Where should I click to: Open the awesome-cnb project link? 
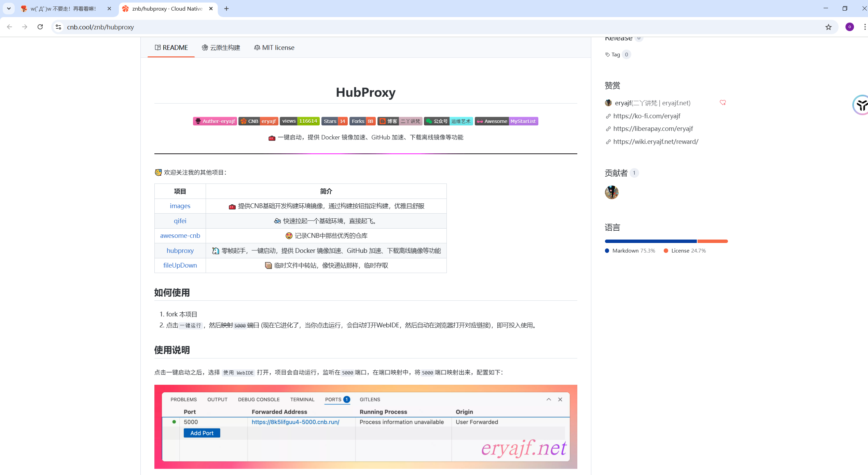click(180, 236)
